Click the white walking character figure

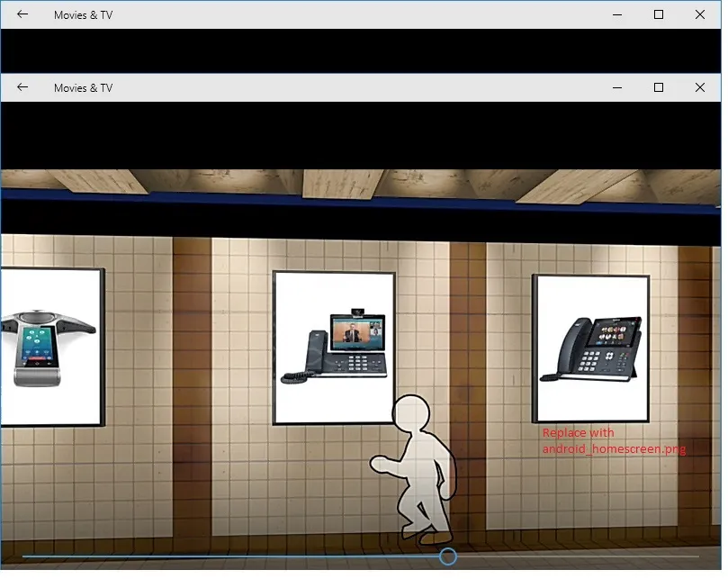417,468
